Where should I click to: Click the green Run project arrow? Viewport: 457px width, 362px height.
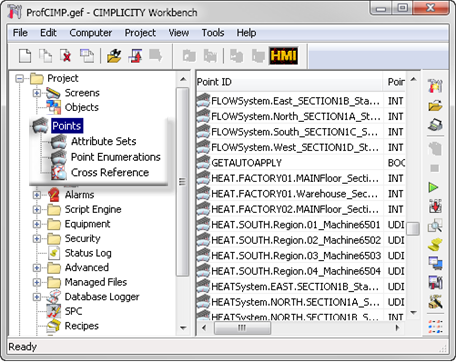click(x=434, y=187)
